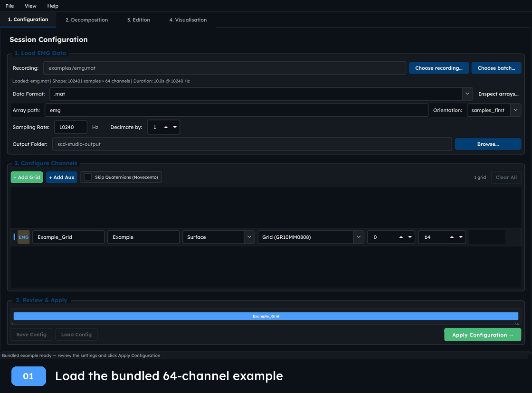Image resolution: width=532 pixels, height=393 pixels.
Task: Edit the Example muscle name field
Action: pyautogui.click(x=143, y=237)
